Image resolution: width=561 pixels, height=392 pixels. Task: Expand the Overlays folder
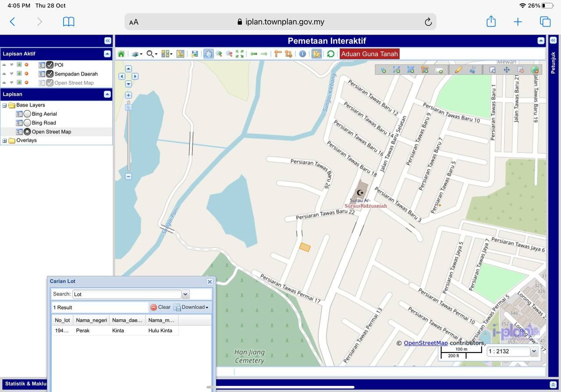tap(5, 141)
